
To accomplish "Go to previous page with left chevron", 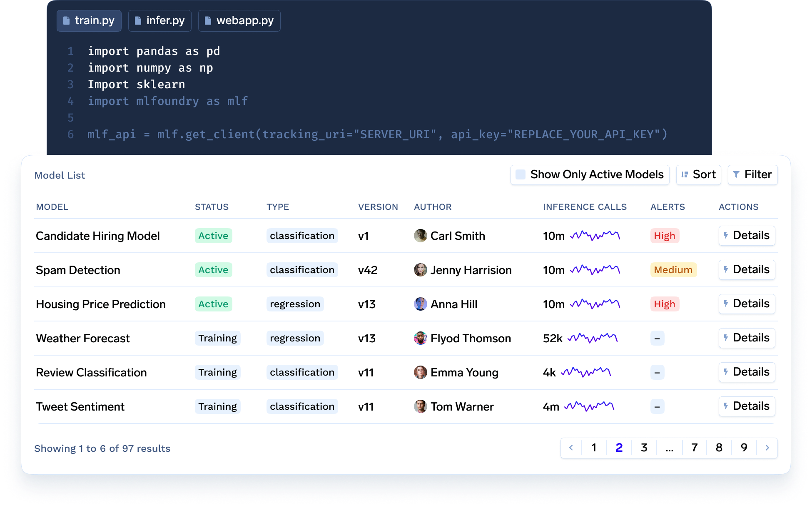I will coord(571,448).
